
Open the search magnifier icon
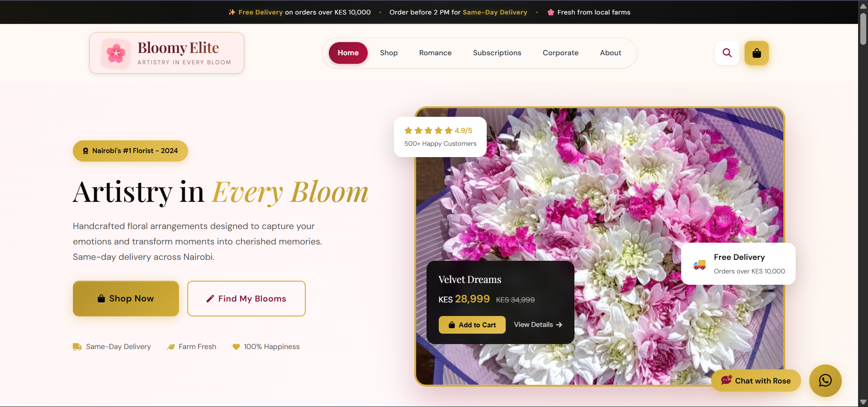727,53
